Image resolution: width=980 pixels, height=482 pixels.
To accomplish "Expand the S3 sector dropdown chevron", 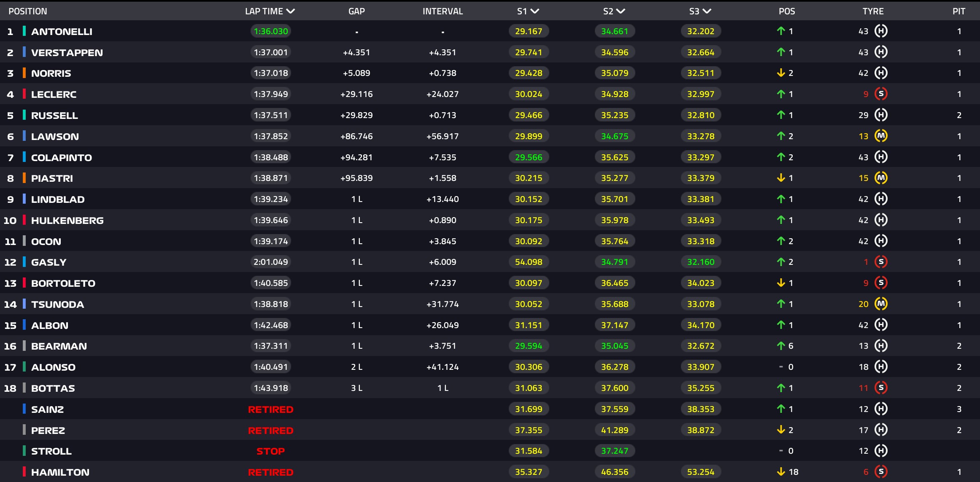I will pyautogui.click(x=707, y=11).
